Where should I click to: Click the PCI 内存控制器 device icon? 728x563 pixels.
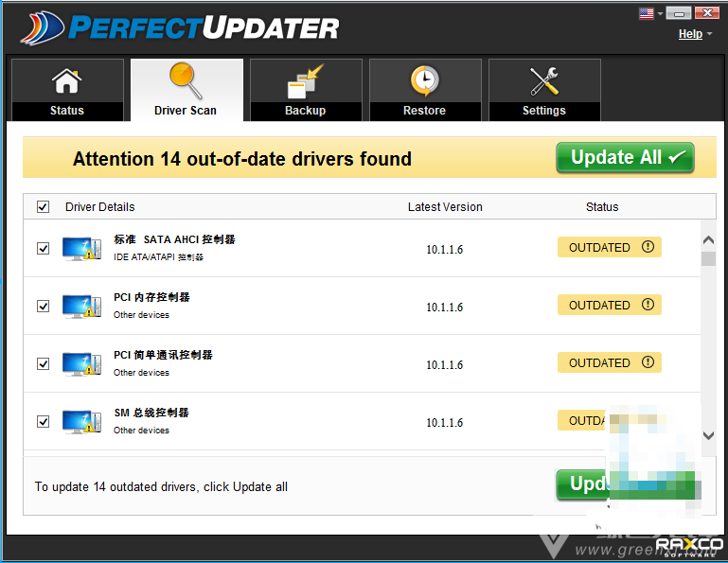pyautogui.click(x=81, y=307)
